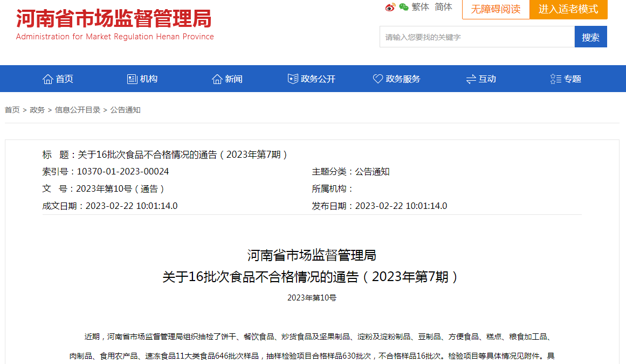Click the 政务公开 book icon
The width and height of the screenshot is (626, 364).
click(x=293, y=79)
